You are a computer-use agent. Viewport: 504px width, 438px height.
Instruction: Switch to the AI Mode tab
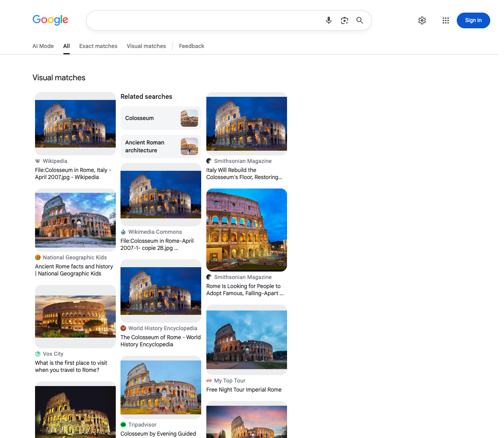(x=43, y=46)
